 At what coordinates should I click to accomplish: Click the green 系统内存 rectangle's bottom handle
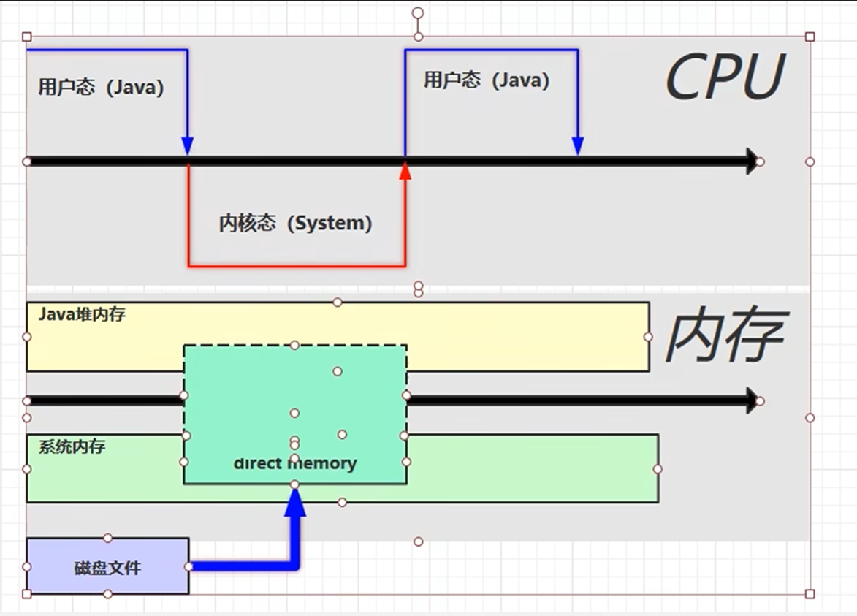[342, 502]
